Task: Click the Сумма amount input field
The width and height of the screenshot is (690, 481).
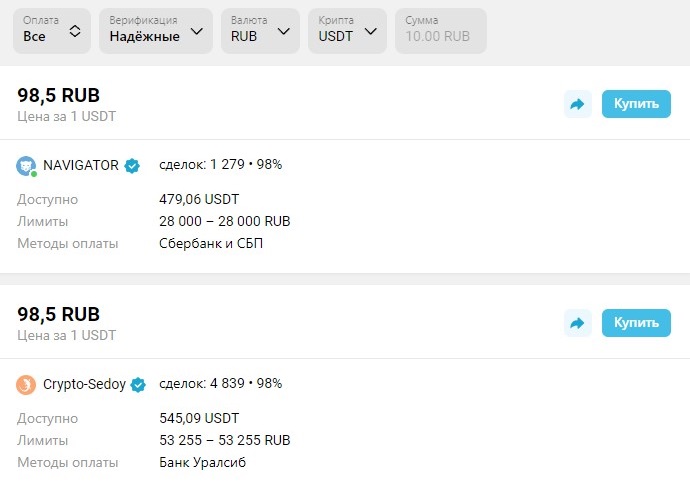Action: click(x=440, y=30)
